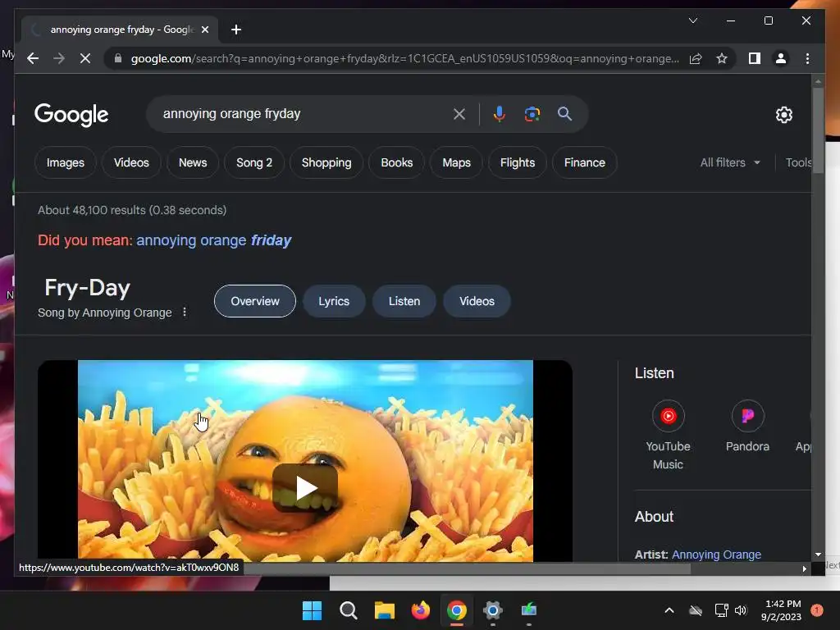840x630 pixels.
Task: Open notification badge in taskbar
Action: tap(817, 609)
